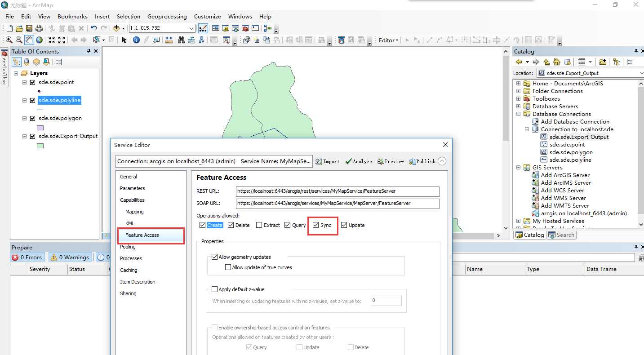
Task: Collapse the Layers group in contents
Action: click(16, 73)
